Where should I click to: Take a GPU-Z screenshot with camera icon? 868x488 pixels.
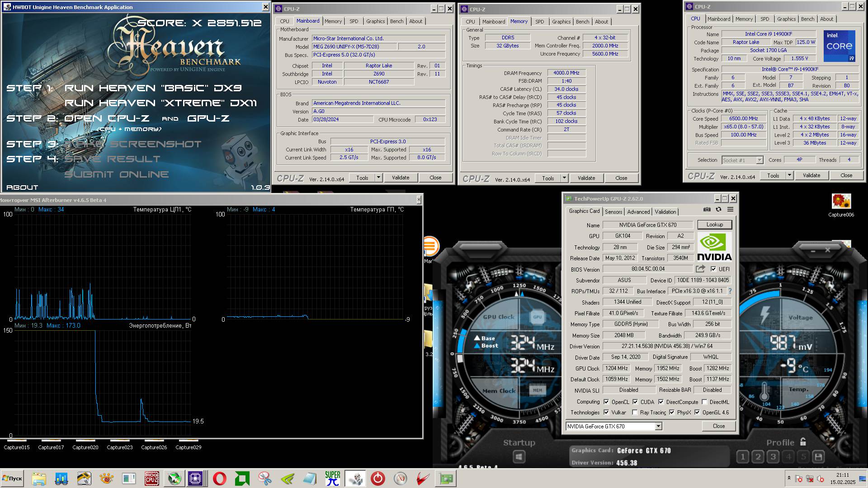[707, 210]
